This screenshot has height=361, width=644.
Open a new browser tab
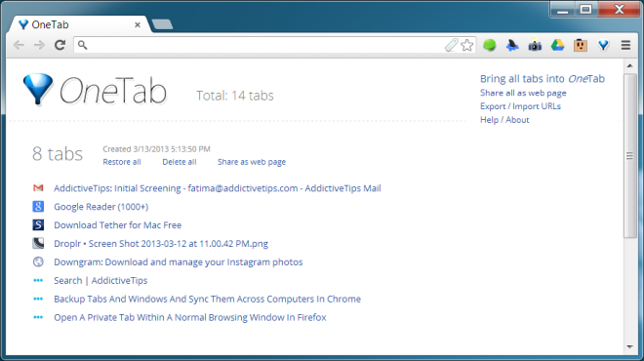click(162, 24)
